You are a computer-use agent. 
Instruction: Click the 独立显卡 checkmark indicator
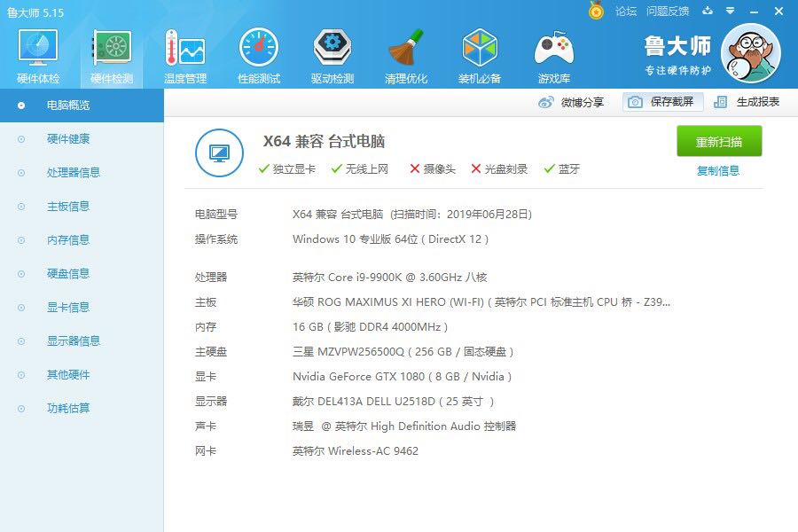287,169
